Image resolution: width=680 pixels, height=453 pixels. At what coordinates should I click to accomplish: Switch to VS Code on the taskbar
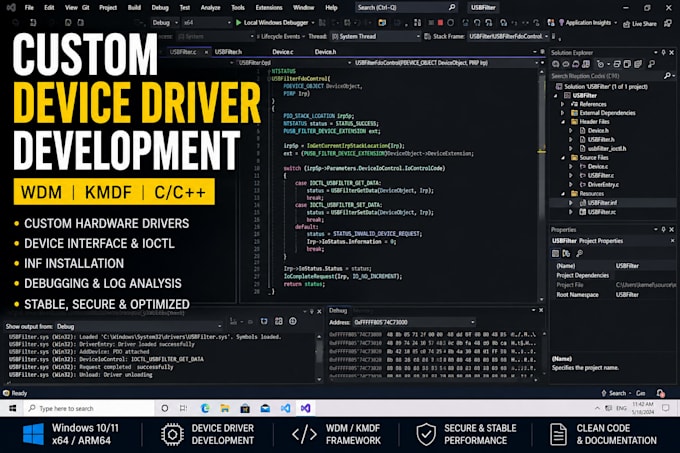(285, 408)
